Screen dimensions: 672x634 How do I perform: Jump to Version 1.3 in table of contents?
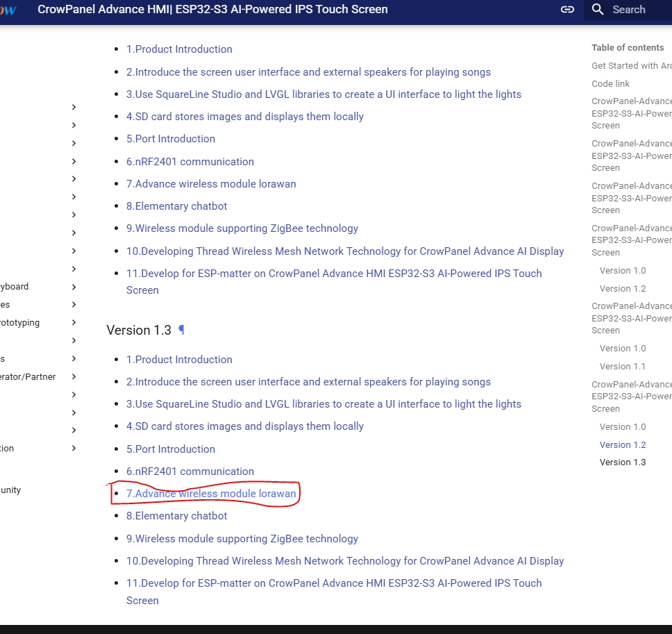tap(623, 462)
